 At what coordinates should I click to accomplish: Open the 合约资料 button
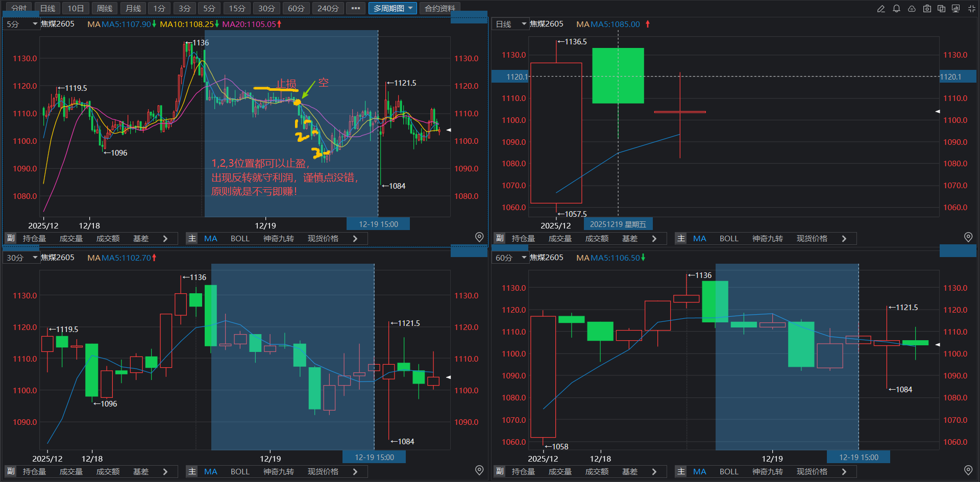pyautogui.click(x=439, y=9)
